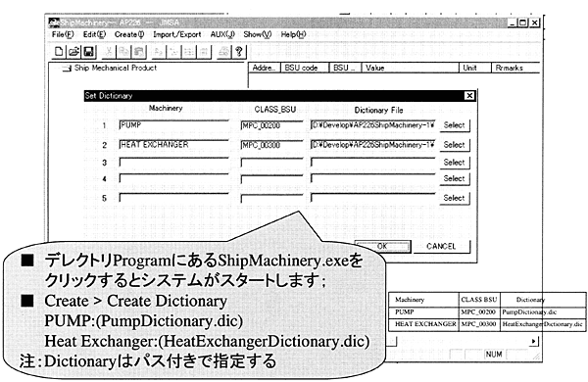Click the Open file toolbar icon

(73, 51)
